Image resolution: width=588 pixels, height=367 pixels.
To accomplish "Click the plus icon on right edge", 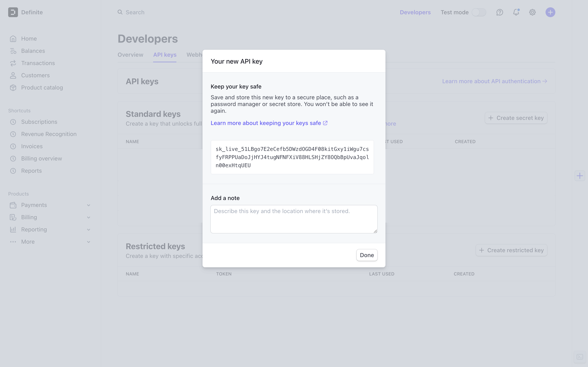I will point(580,176).
